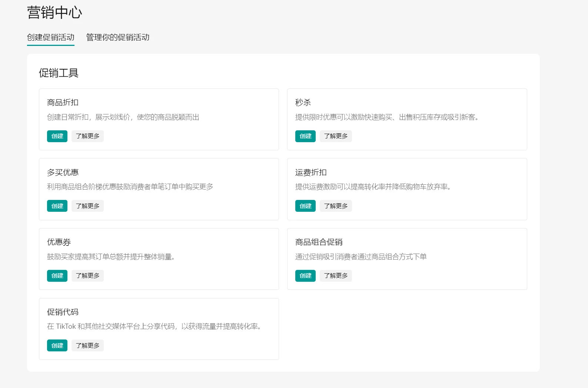Open 了解更多 for 促销代码
588x388 pixels.
(87, 345)
